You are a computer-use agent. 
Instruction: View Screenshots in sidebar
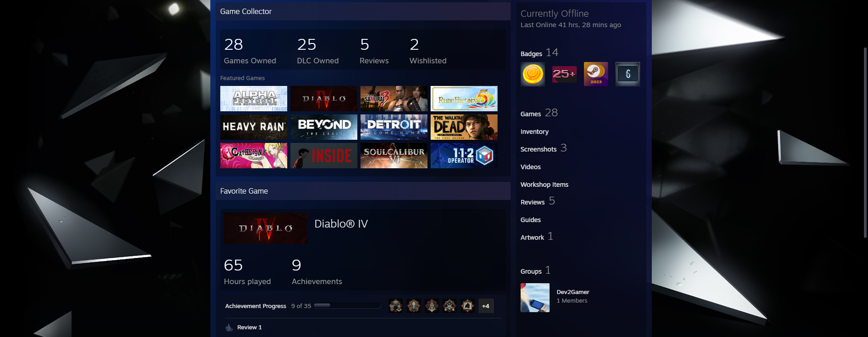click(539, 149)
